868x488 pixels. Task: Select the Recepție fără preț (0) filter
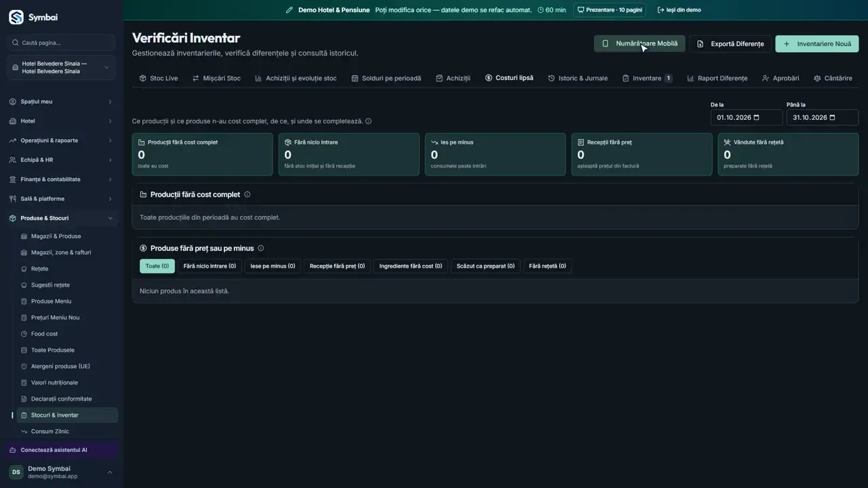pyautogui.click(x=337, y=266)
